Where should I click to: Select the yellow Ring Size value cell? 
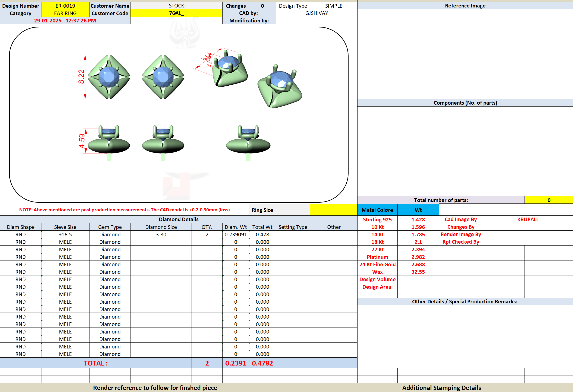click(334, 210)
